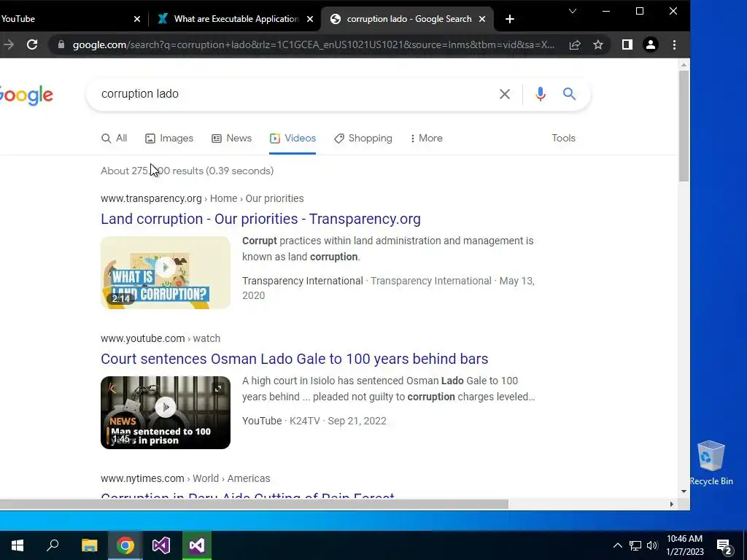The image size is (747, 560).
Task: Open highlighted green Visual Studio taskbar icon
Action: point(197,545)
